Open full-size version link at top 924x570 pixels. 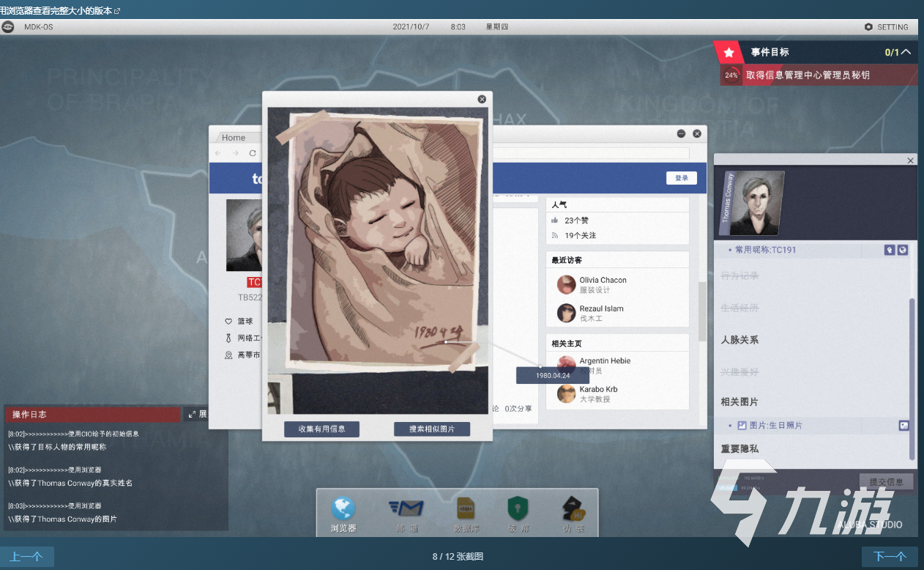pos(60,10)
